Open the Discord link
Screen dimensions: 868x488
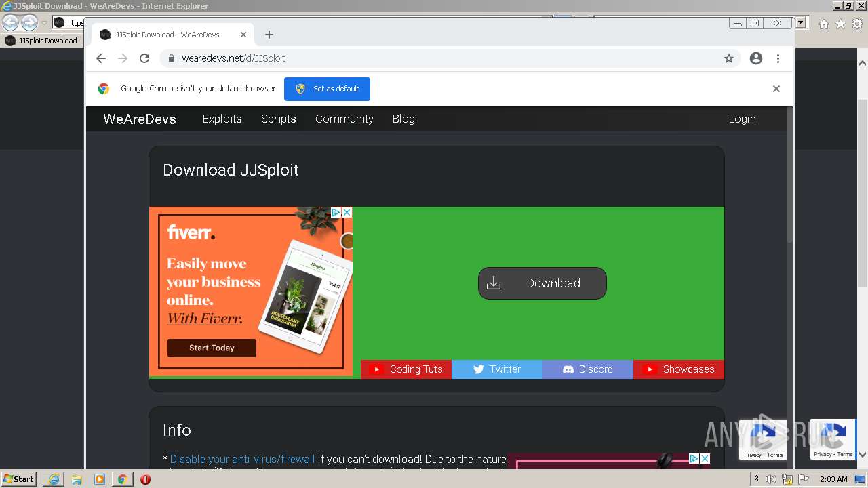click(588, 369)
